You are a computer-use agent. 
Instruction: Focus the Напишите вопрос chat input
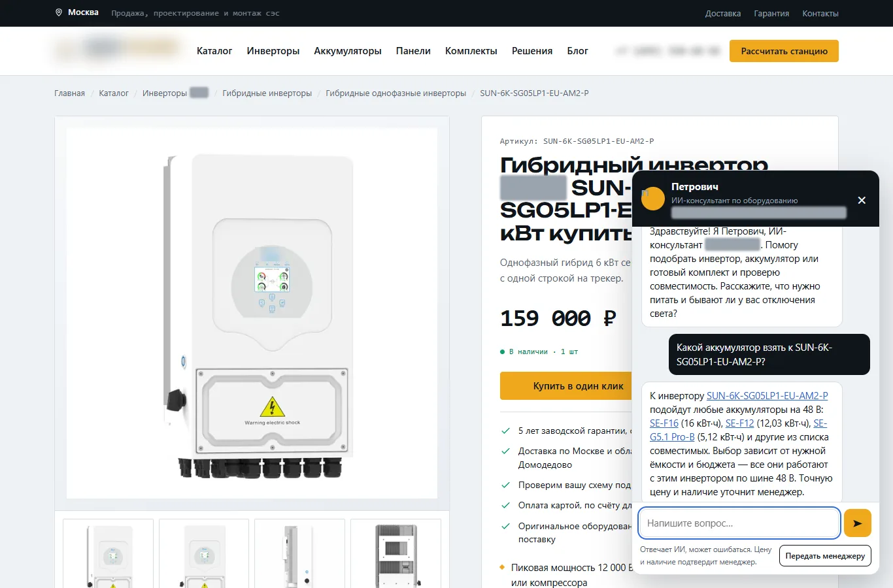[x=739, y=523]
